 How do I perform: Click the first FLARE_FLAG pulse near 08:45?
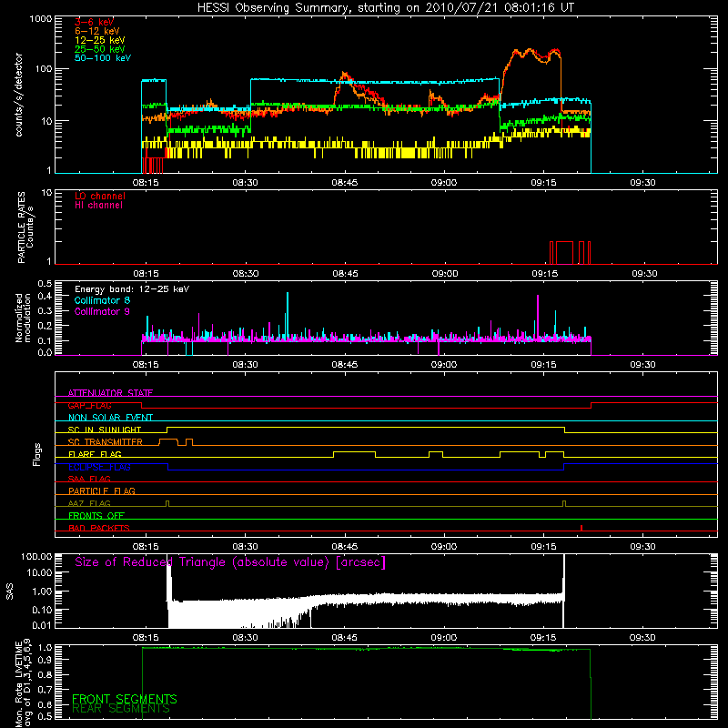click(354, 454)
